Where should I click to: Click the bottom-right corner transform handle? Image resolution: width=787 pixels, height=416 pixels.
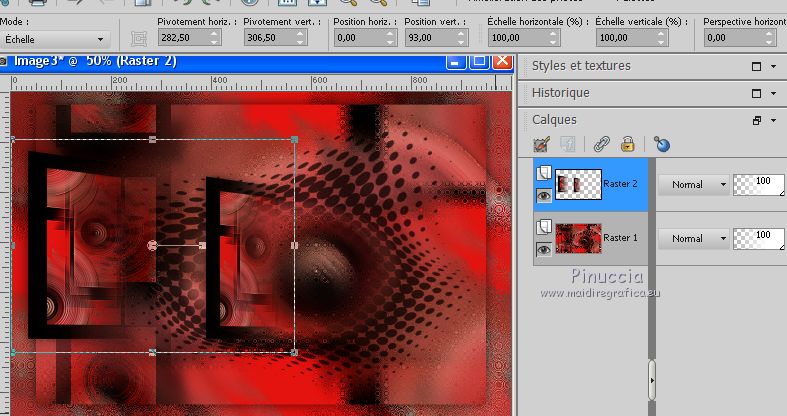[x=295, y=353]
